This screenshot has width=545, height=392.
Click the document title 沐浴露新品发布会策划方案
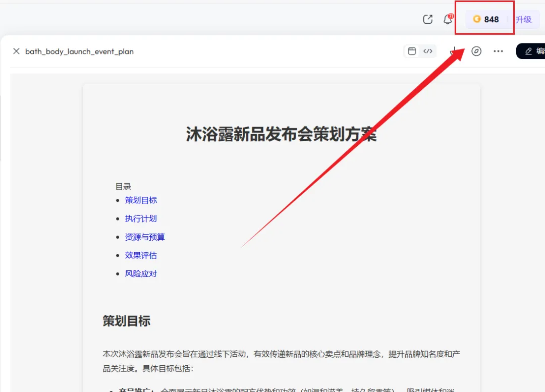(281, 134)
